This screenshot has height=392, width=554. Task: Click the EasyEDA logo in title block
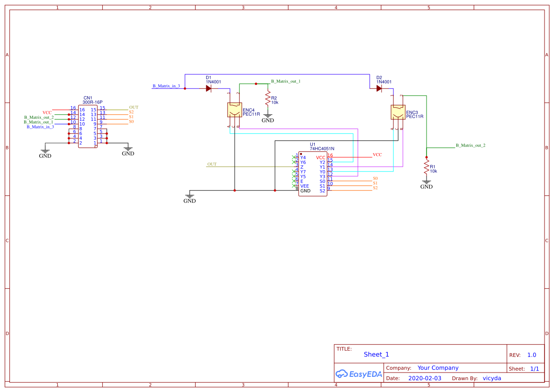click(359, 374)
